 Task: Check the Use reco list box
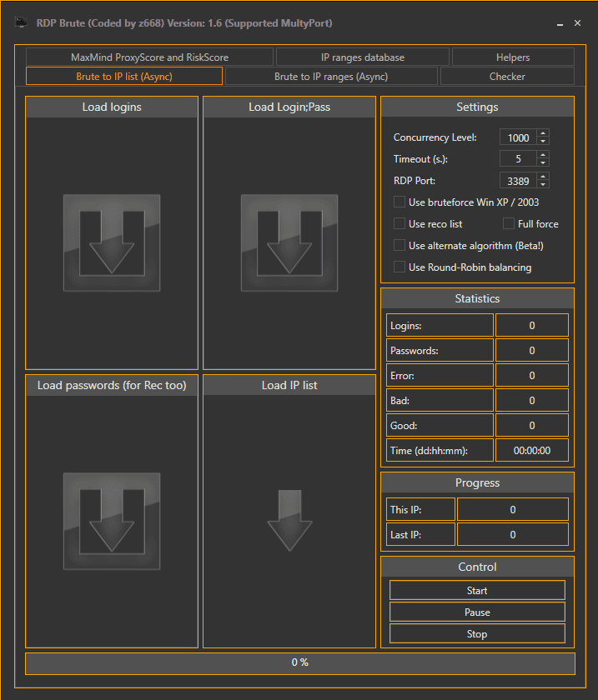400,223
